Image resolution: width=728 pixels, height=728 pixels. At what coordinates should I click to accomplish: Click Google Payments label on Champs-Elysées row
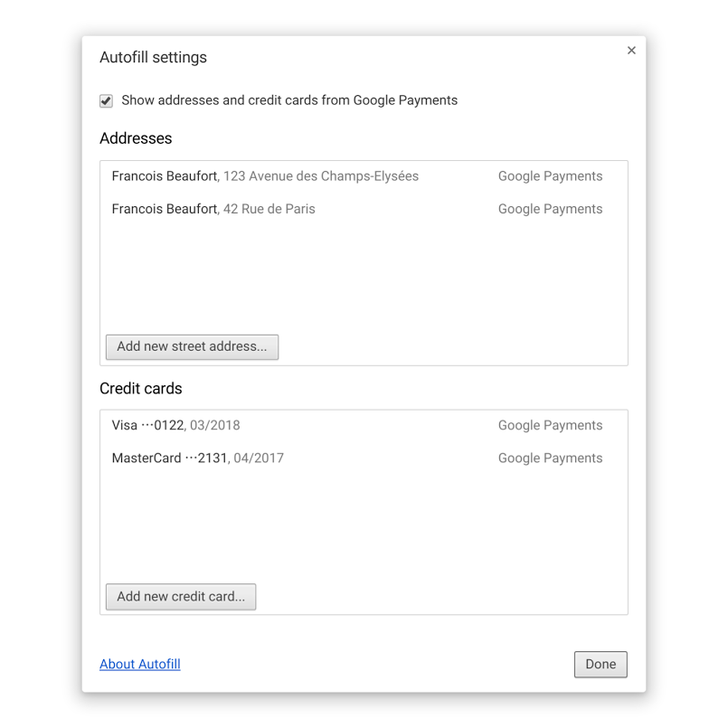550,176
